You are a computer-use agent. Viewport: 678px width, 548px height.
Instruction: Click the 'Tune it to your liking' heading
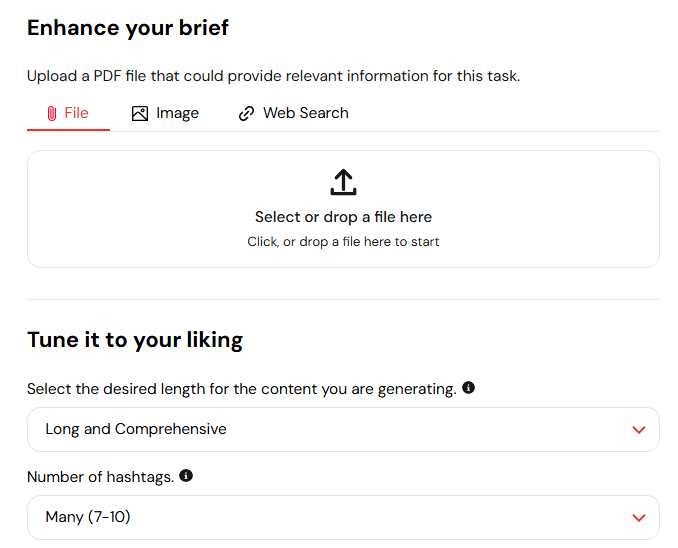[135, 340]
